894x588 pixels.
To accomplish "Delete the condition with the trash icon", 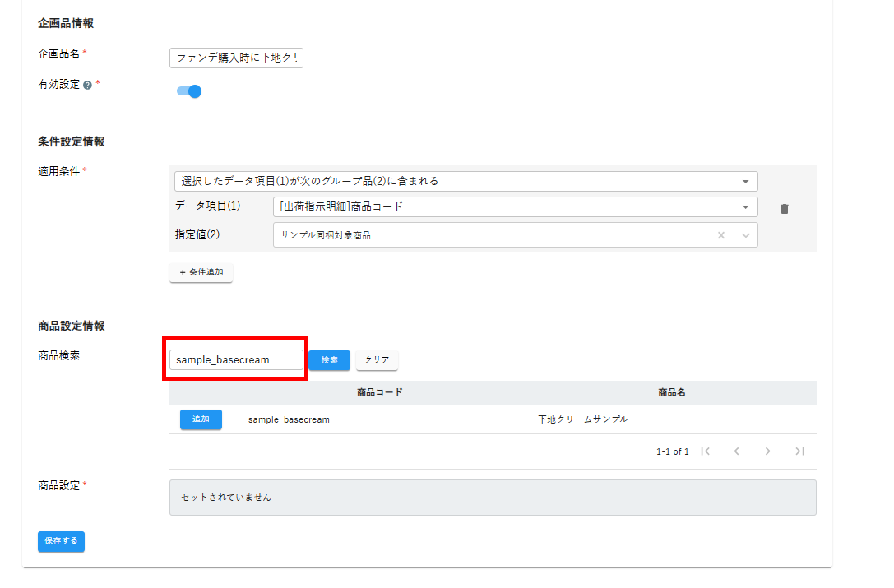I will (x=784, y=209).
